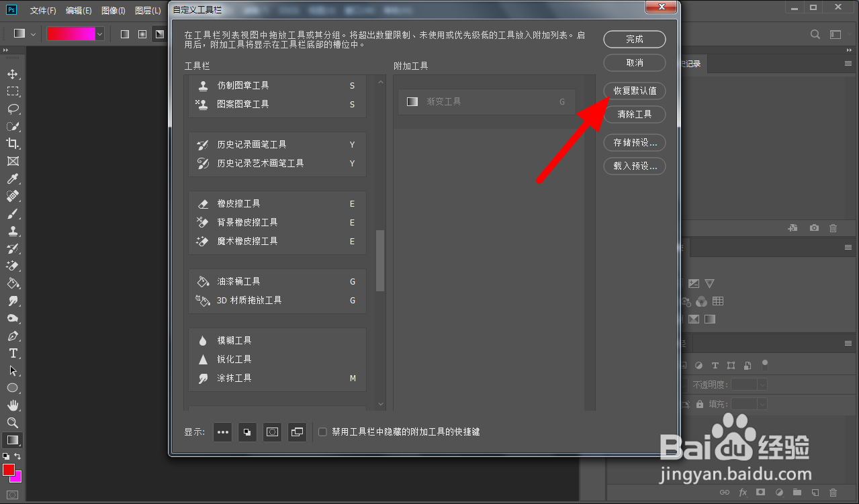Select the Eraser tool in toolbox
This screenshot has width=859, height=504.
pyautogui.click(x=13, y=266)
